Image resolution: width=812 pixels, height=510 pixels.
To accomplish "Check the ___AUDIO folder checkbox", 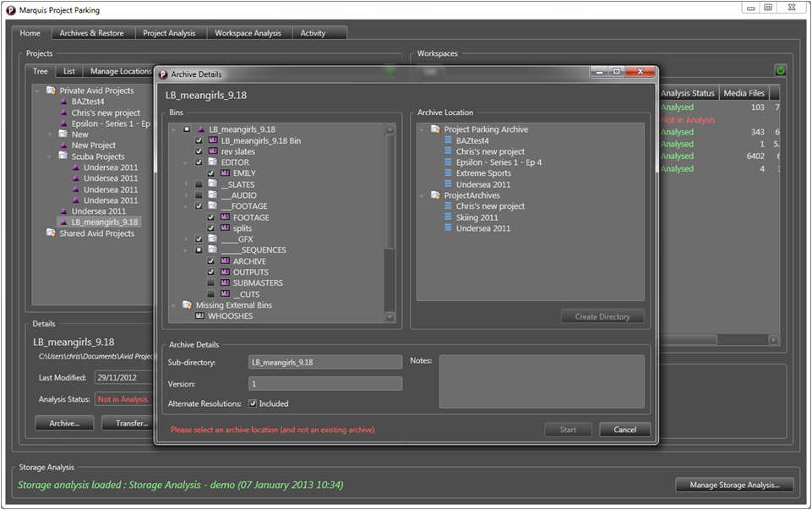I will [x=199, y=195].
